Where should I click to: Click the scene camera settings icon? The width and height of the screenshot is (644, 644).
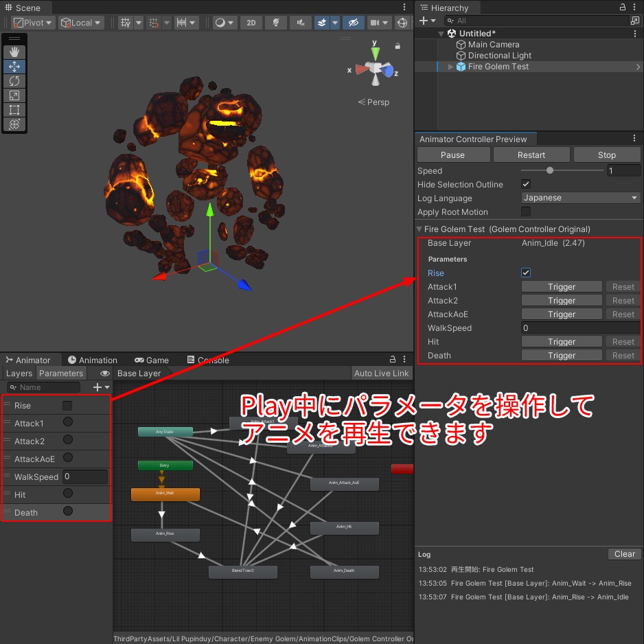(375, 23)
